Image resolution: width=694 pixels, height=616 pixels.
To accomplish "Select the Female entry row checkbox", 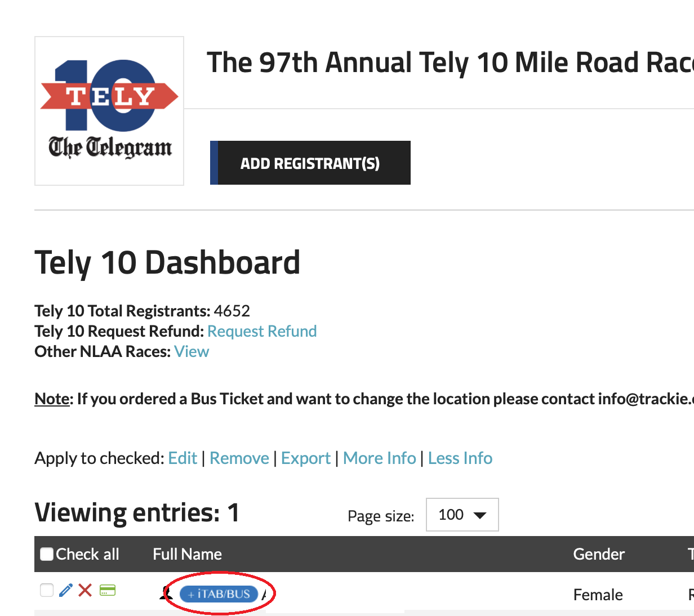I will click(47, 590).
